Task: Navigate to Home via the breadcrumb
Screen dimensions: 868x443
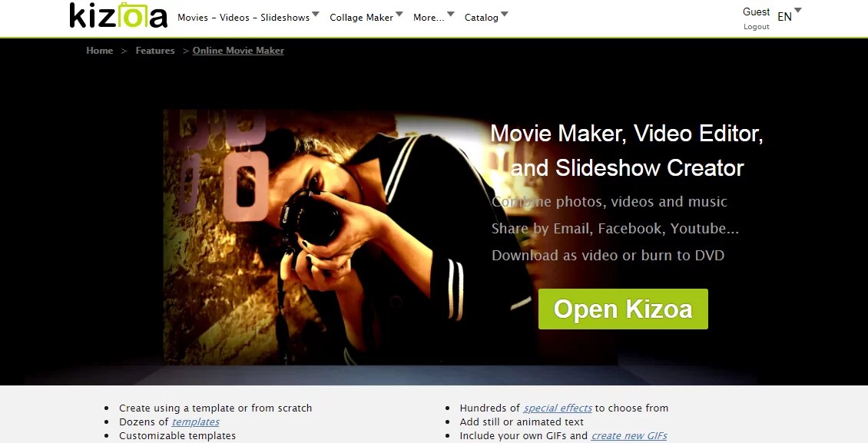Action: point(99,50)
